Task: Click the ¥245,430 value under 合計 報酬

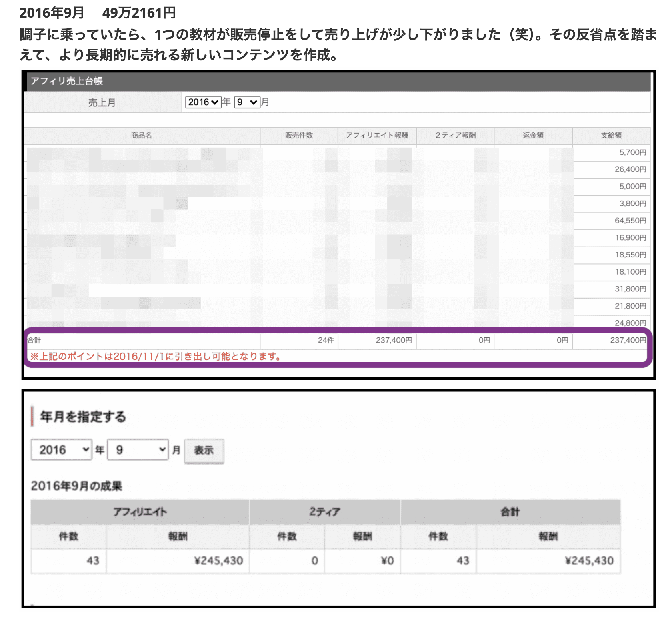Action: coord(589,561)
